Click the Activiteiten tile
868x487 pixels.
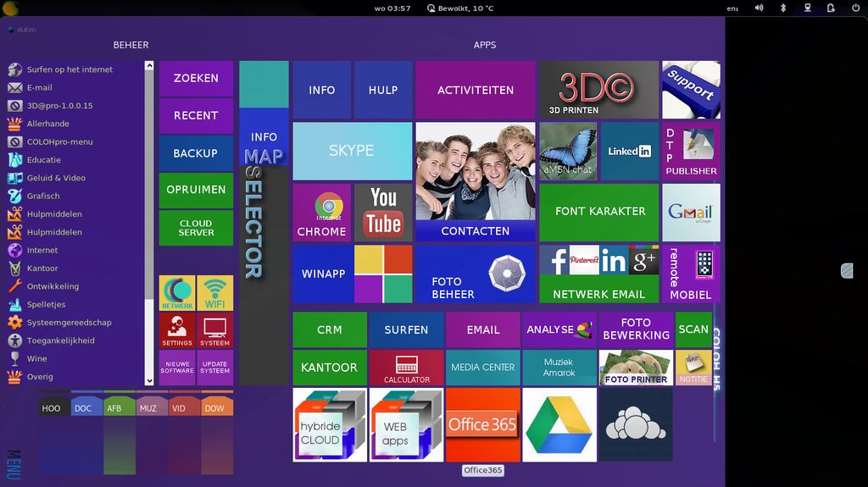coord(476,90)
